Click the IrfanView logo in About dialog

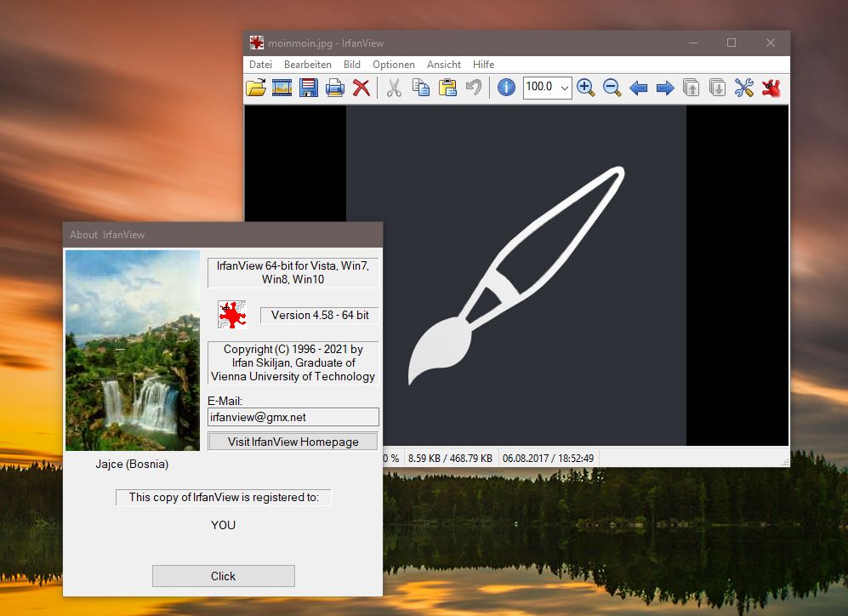tap(232, 314)
